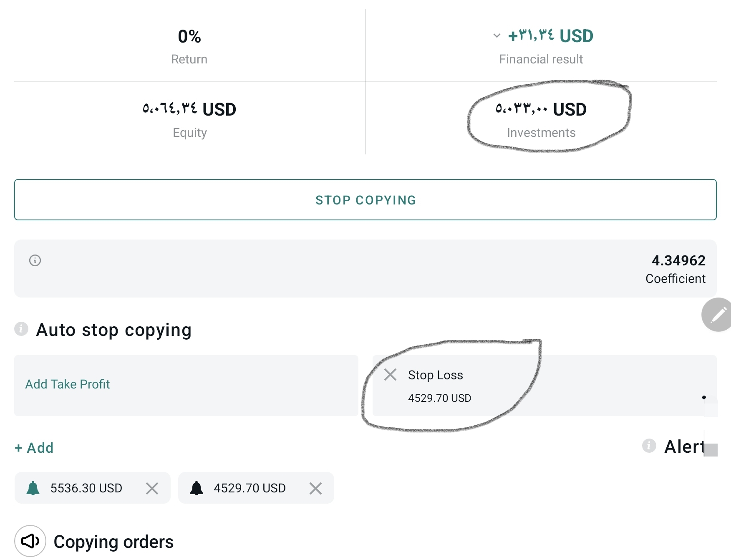Open the Coefficient info icon
Screen dimensions: 731x560
pyautogui.click(x=35, y=261)
